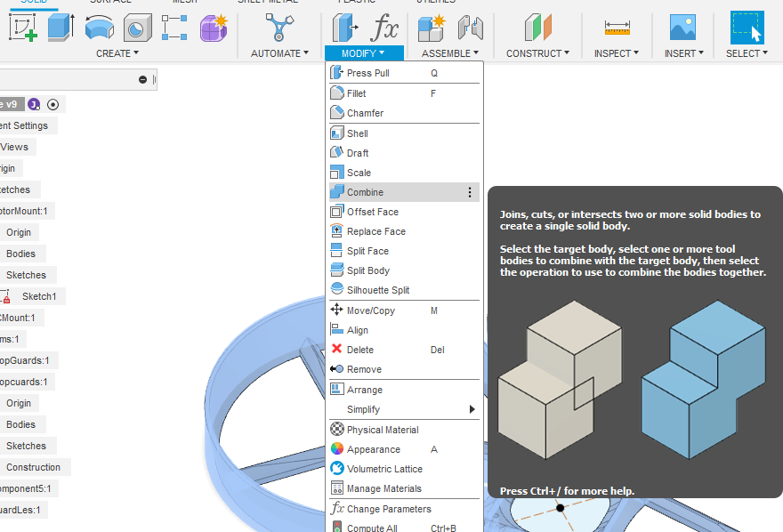The height and width of the screenshot is (532, 783).
Task: Choose Appearance menu entry
Action: [x=405, y=449]
